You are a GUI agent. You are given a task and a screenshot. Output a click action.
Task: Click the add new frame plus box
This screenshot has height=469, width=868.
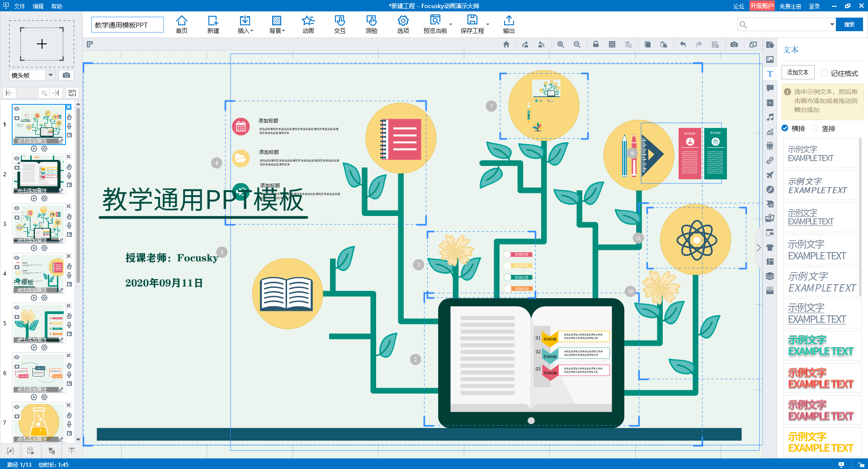pos(42,44)
